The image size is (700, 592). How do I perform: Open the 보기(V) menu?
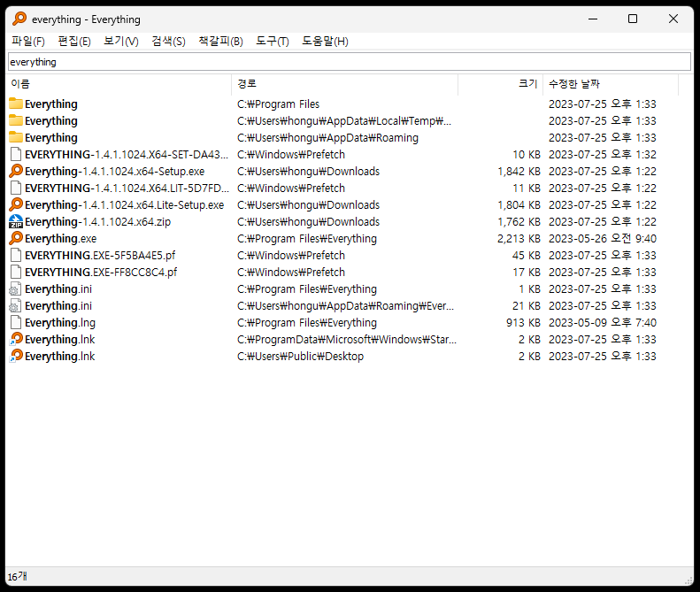[x=121, y=42]
